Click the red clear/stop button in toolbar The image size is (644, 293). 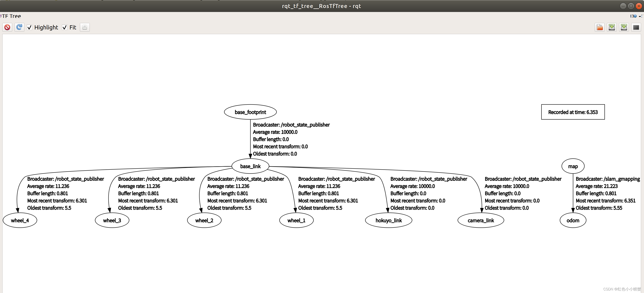click(7, 27)
